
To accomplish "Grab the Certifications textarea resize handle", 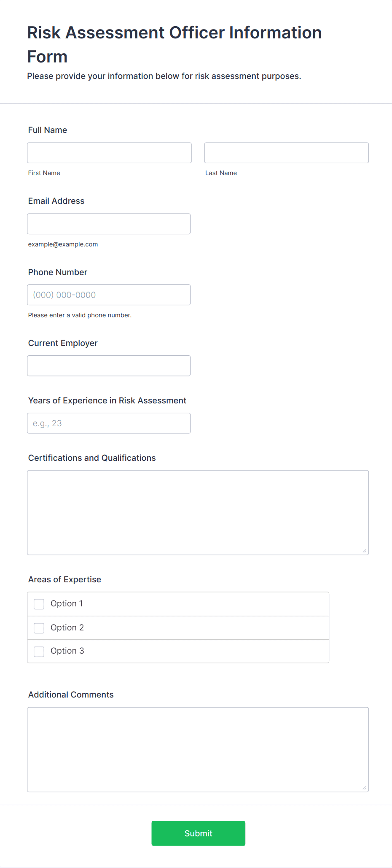I will pos(365,551).
